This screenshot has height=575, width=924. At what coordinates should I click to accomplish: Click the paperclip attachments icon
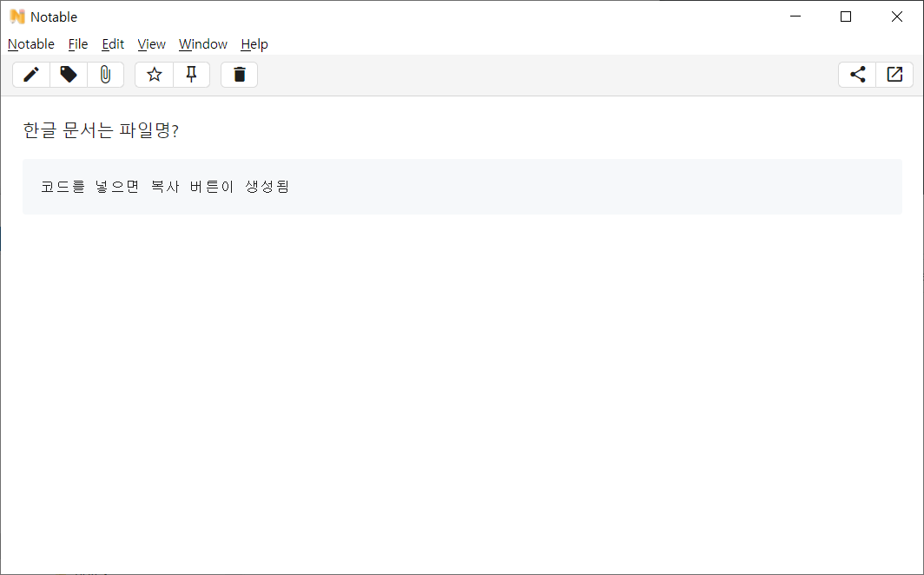(105, 75)
